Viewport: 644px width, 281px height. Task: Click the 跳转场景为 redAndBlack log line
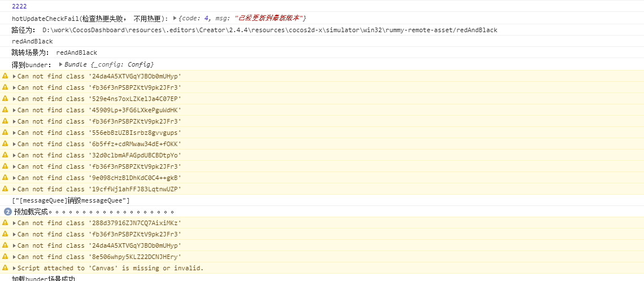[46, 52]
